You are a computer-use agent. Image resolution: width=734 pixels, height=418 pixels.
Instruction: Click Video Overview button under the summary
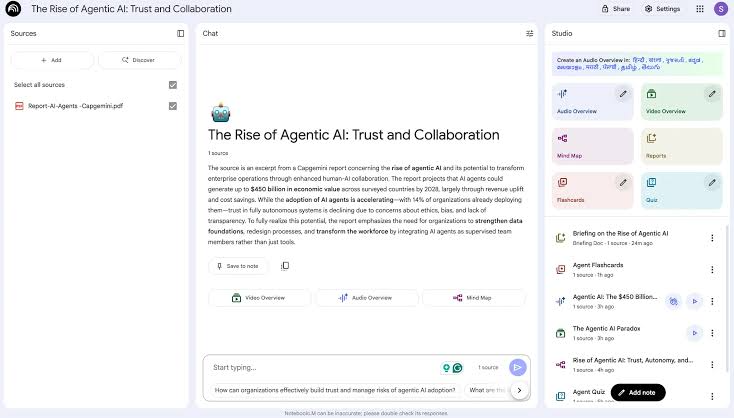[259, 298]
